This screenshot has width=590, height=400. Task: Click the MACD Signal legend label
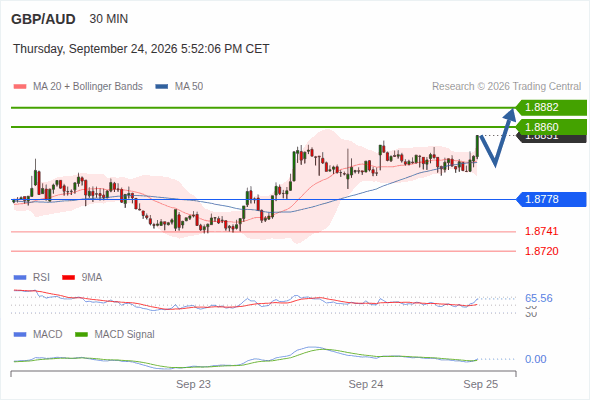(125, 335)
